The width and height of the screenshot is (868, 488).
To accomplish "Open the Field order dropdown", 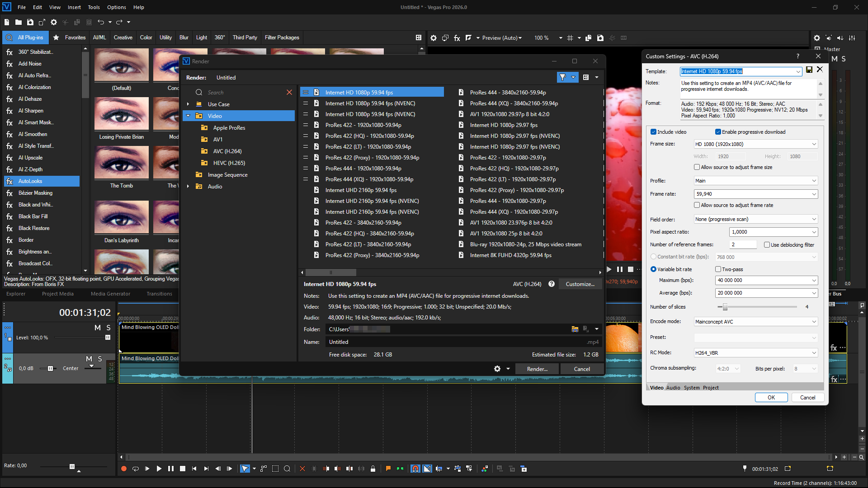I will tap(756, 219).
